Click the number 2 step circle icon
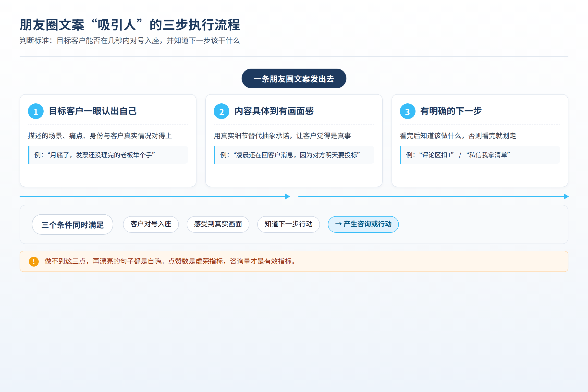 [221, 111]
